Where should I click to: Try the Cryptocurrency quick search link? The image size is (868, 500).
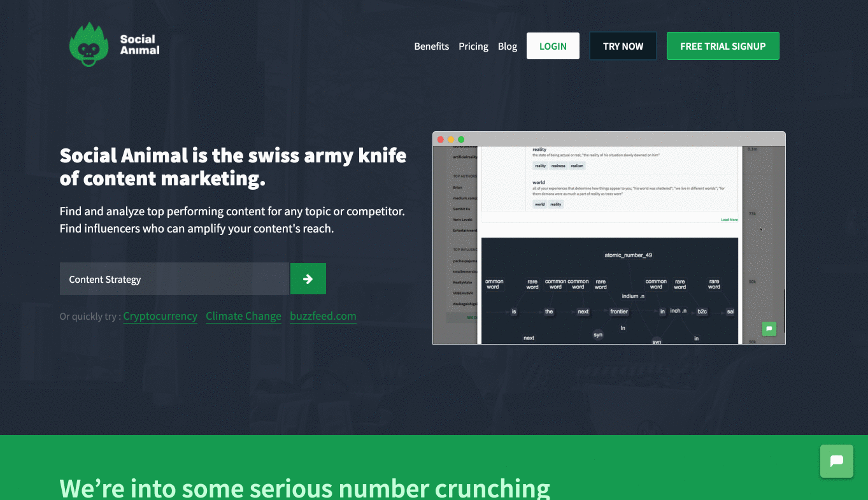[160, 316]
